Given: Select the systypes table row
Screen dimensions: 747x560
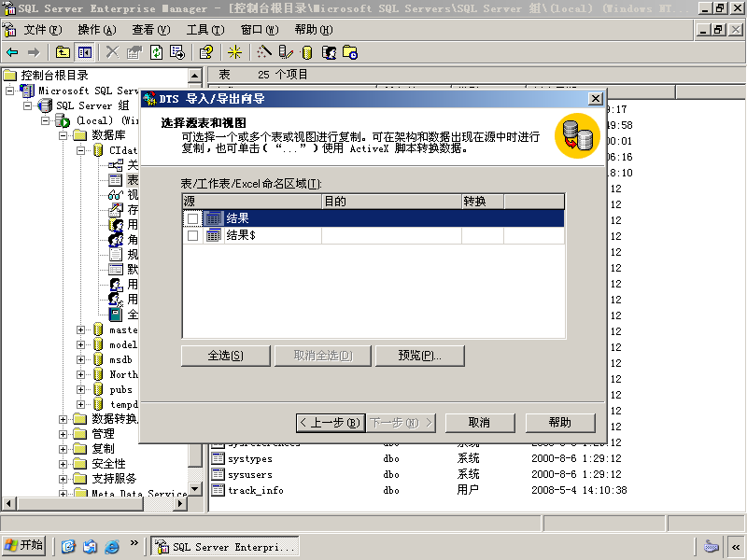Looking at the screenshot, I should click(419, 458).
